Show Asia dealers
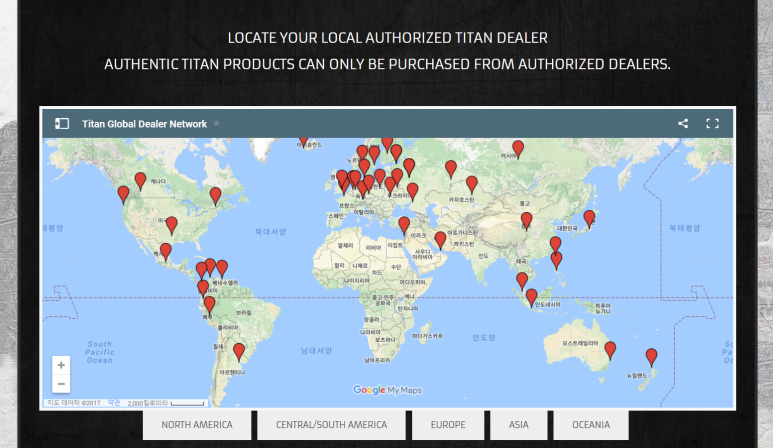This screenshot has width=773, height=448. (x=519, y=424)
